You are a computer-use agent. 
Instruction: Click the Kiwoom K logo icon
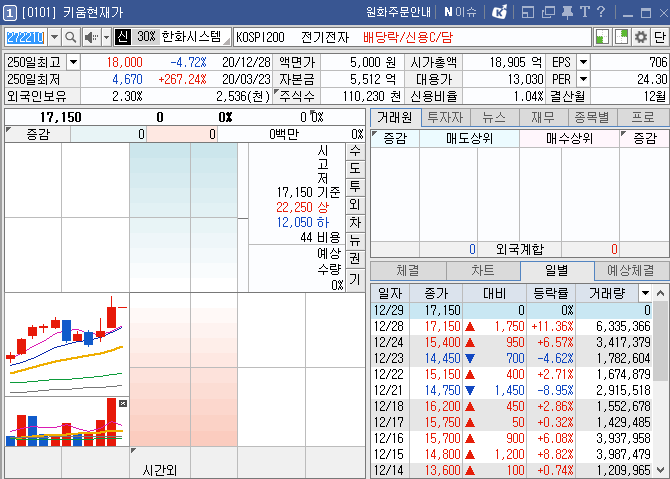pos(499,12)
